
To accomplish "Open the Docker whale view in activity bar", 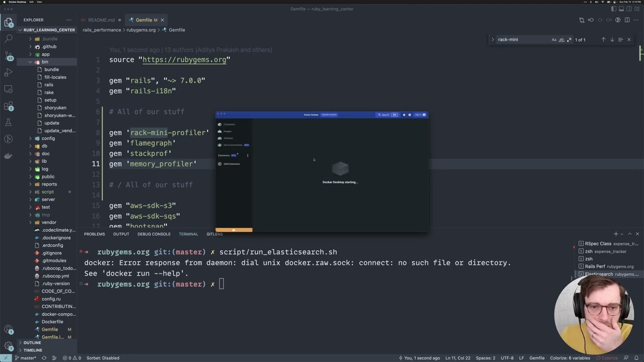I will click(x=8, y=156).
